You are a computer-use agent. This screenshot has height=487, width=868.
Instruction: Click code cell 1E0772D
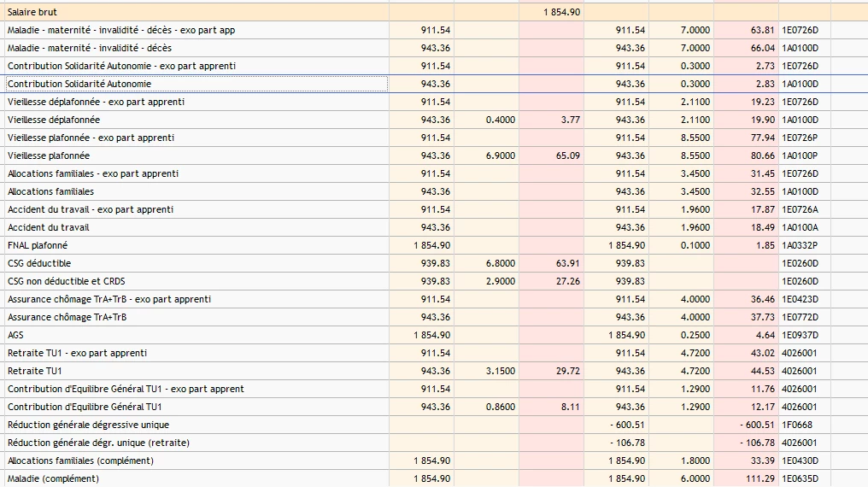tap(800, 317)
